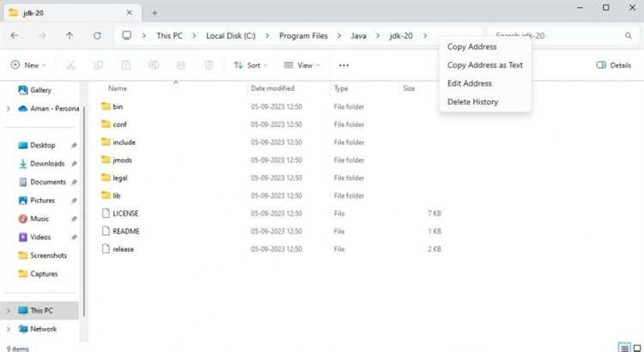Go back with the back arrow
Viewport: 644px width, 352px height.
tap(14, 36)
